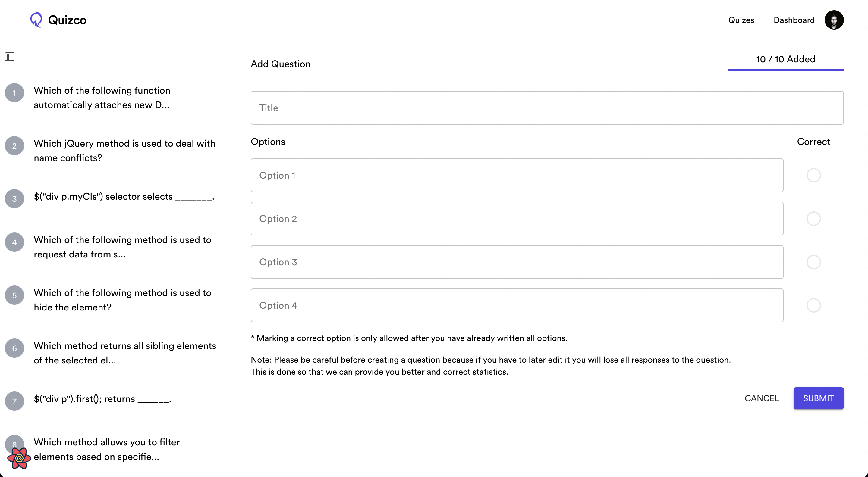Click the 10 / 10 Added progress bar
This screenshot has height=477, width=868.
785,70
